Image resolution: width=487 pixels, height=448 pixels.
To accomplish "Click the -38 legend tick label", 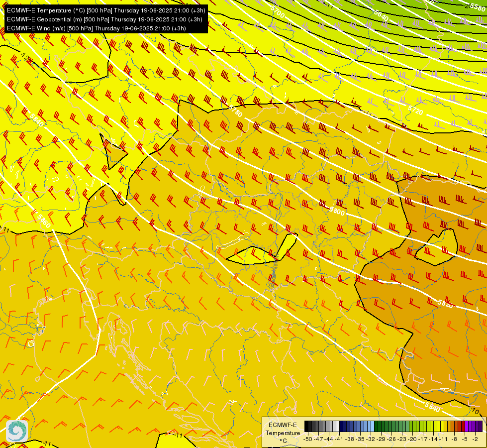I will click(x=349, y=439).
